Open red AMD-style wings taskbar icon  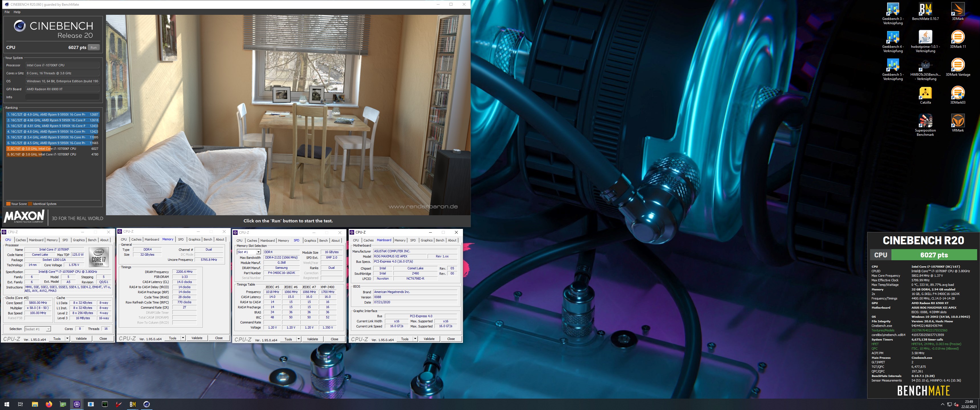119,404
